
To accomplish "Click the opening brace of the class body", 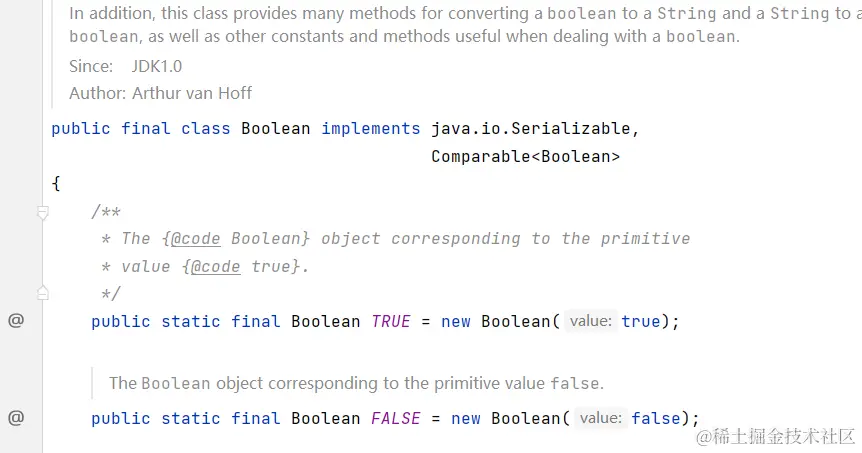I will [x=56, y=183].
